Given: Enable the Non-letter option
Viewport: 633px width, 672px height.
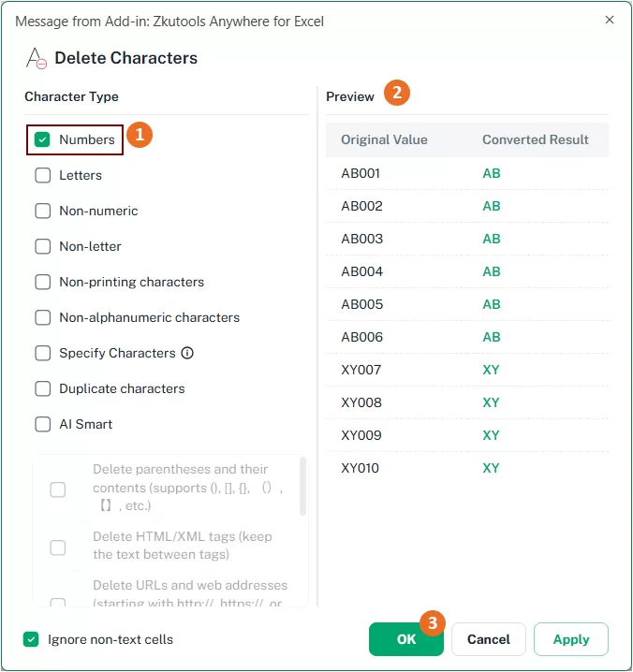Looking at the screenshot, I should click(x=42, y=246).
